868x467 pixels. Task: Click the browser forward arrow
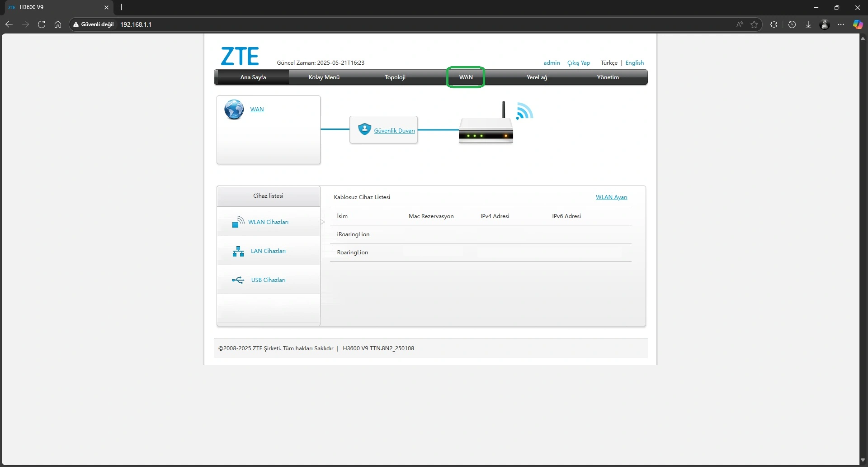pos(25,24)
